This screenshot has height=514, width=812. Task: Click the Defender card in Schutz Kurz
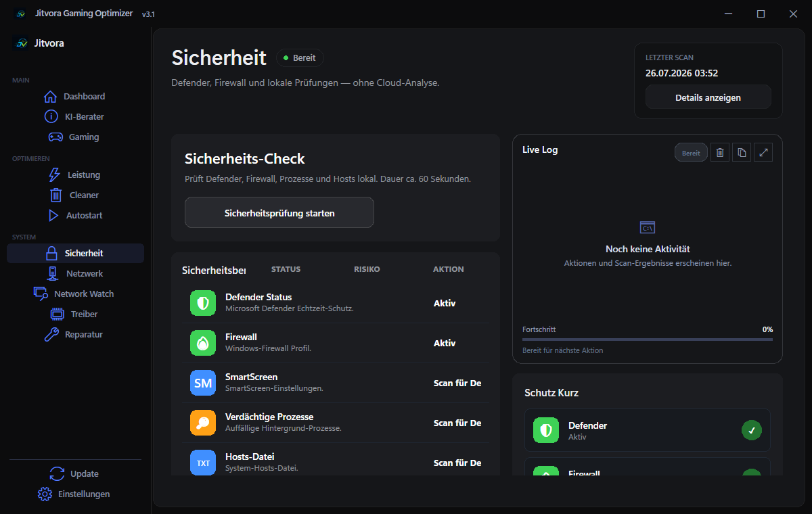[x=648, y=430]
